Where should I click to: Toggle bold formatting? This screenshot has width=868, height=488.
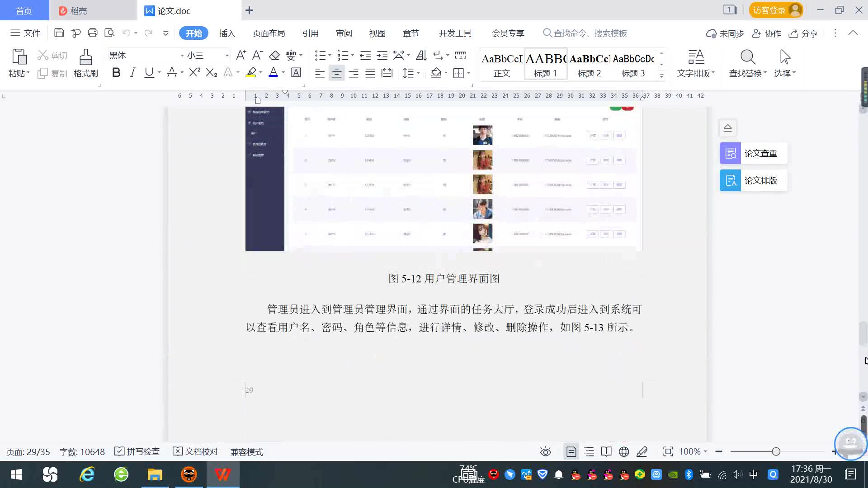pos(116,73)
